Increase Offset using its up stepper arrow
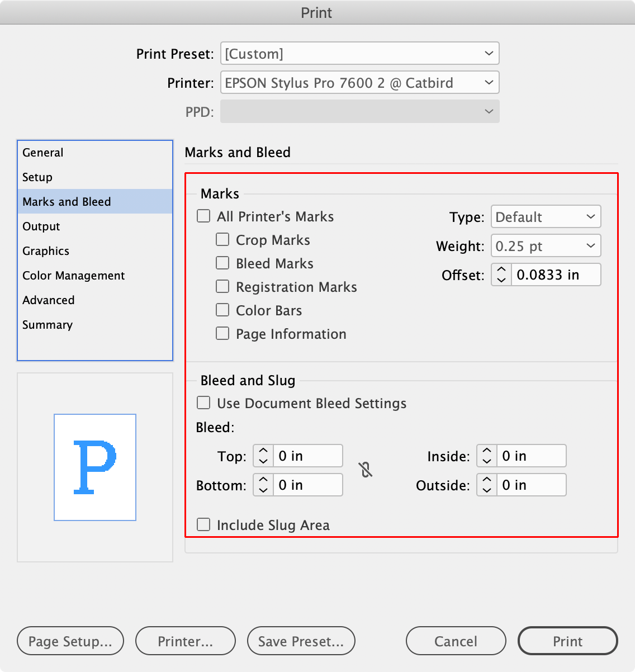 501,270
